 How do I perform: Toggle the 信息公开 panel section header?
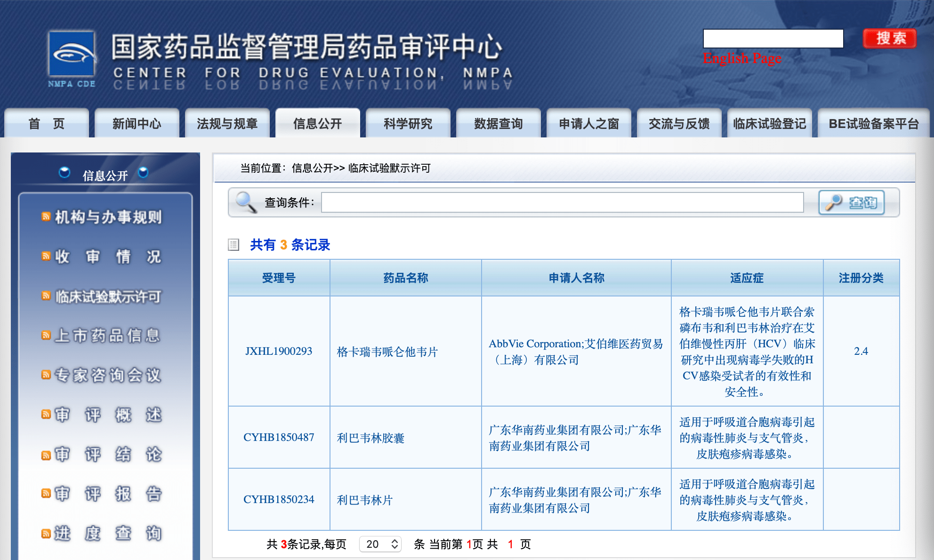pyautogui.click(x=104, y=172)
